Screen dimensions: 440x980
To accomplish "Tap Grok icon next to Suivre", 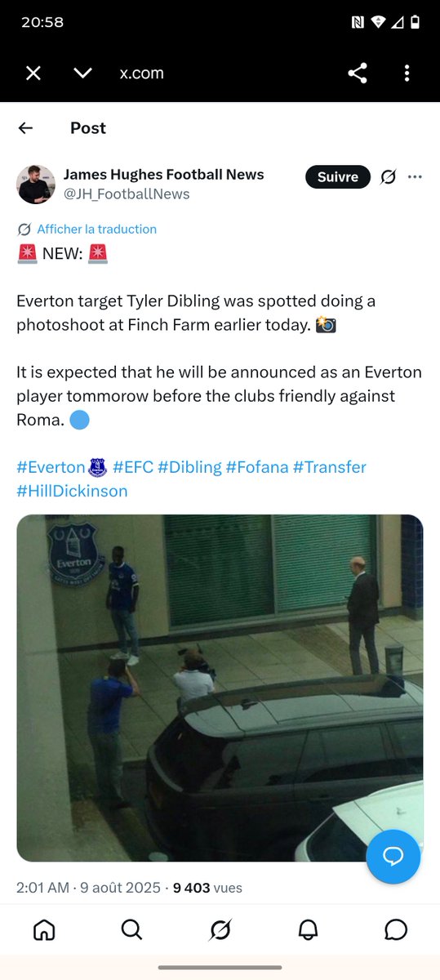I will 389,177.
